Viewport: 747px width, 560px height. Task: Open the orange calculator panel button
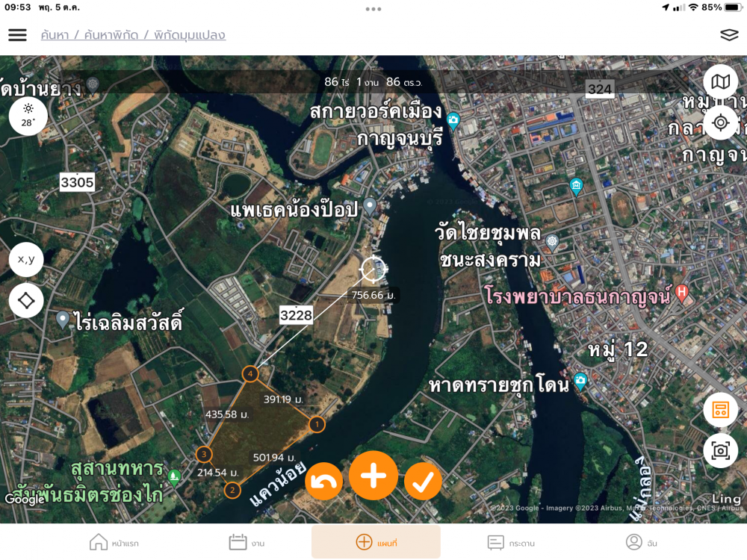[x=720, y=409]
